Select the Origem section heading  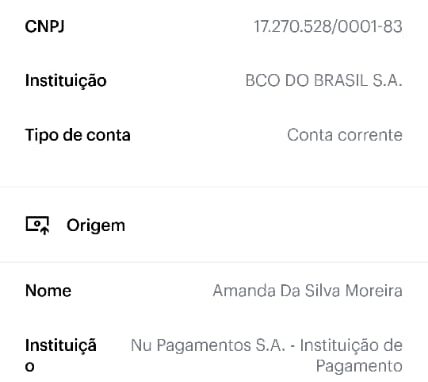click(x=96, y=226)
